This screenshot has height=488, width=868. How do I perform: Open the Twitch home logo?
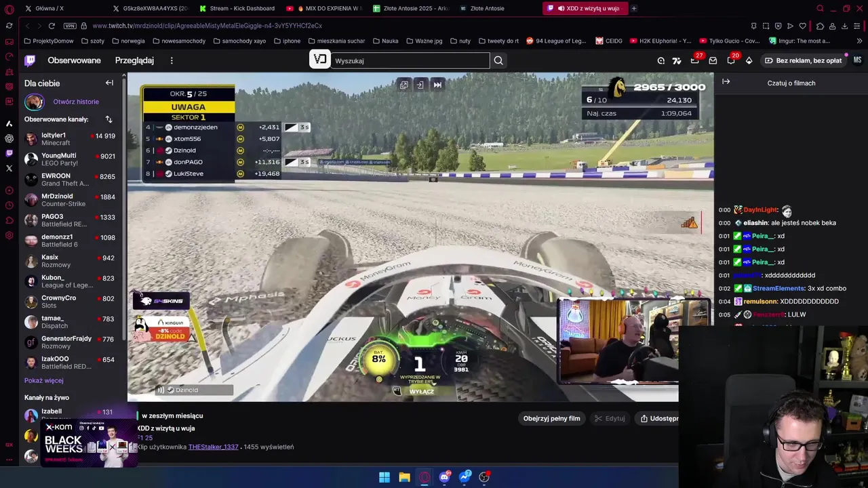pyautogui.click(x=30, y=60)
